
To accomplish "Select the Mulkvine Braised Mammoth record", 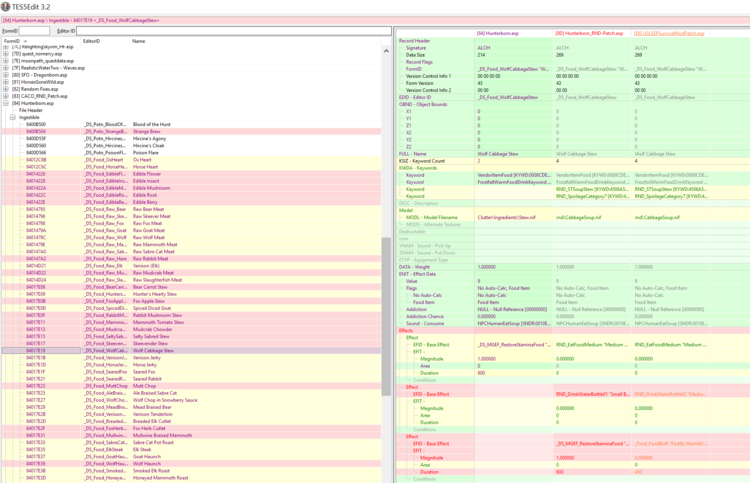I will [191, 436].
